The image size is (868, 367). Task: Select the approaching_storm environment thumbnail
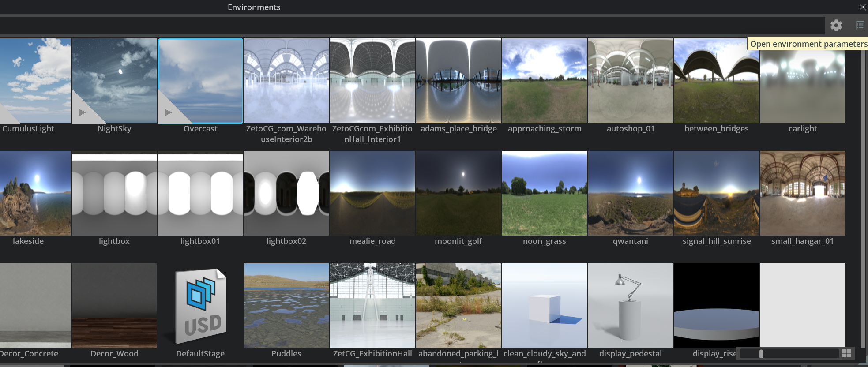544,81
